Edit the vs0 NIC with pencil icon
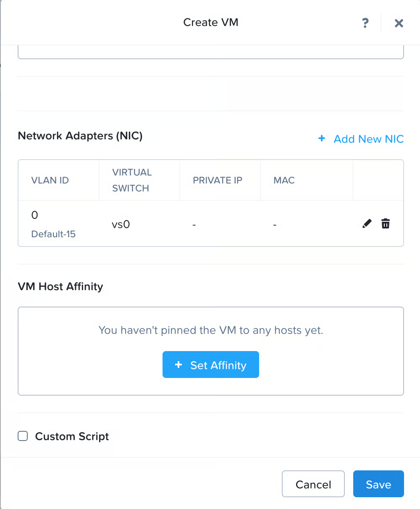This screenshot has height=509, width=420. coord(367,223)
